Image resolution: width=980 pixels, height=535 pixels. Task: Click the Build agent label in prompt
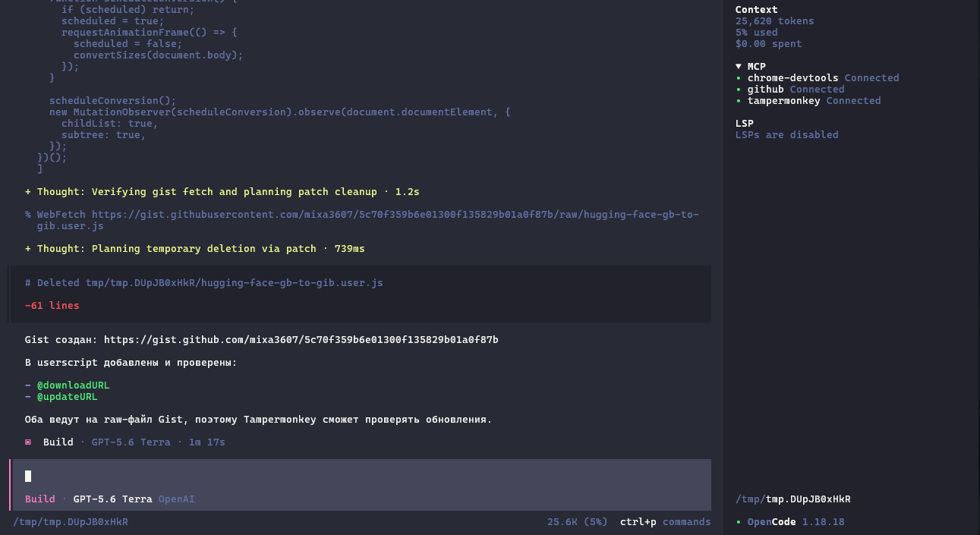40,499
